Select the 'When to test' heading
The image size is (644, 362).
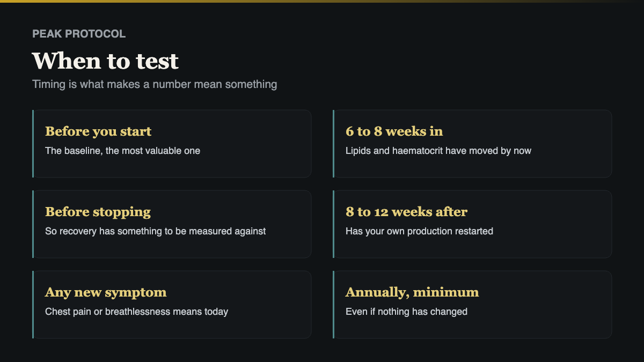point(105,61)
